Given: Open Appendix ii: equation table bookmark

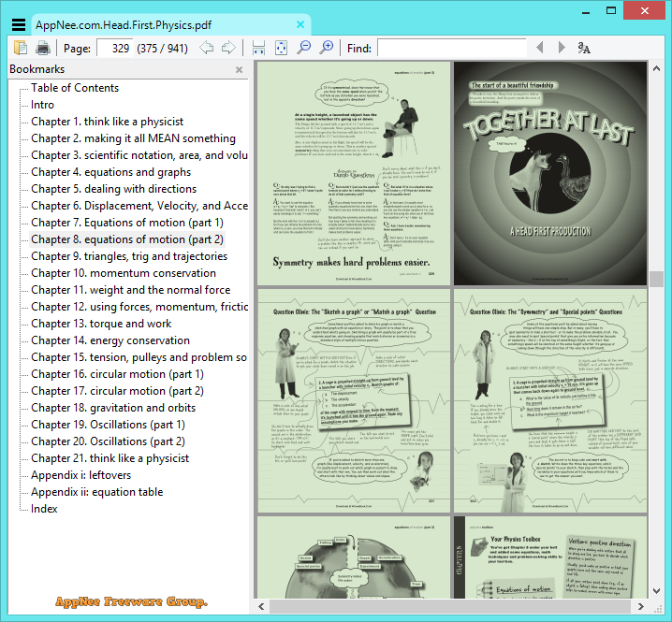Looking at the screenshot, I should click(x=96, y=492).
